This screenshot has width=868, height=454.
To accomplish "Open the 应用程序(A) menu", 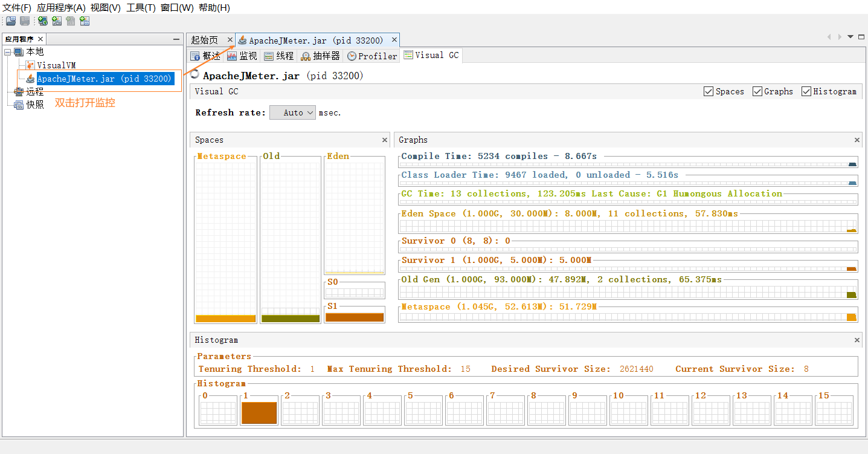I will pyautogui.click(x=61, y=7).
